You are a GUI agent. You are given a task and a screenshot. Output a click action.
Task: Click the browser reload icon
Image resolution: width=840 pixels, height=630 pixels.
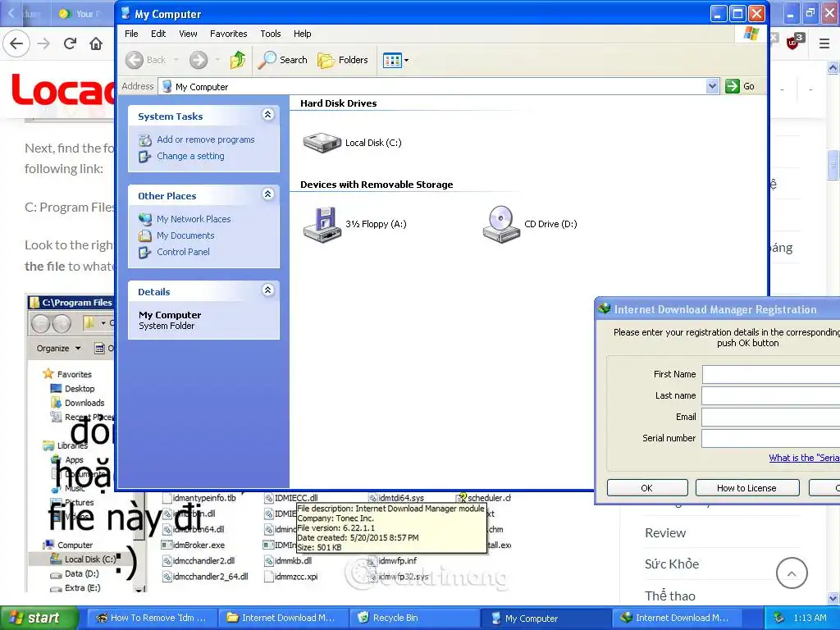(x=70, y=43)
